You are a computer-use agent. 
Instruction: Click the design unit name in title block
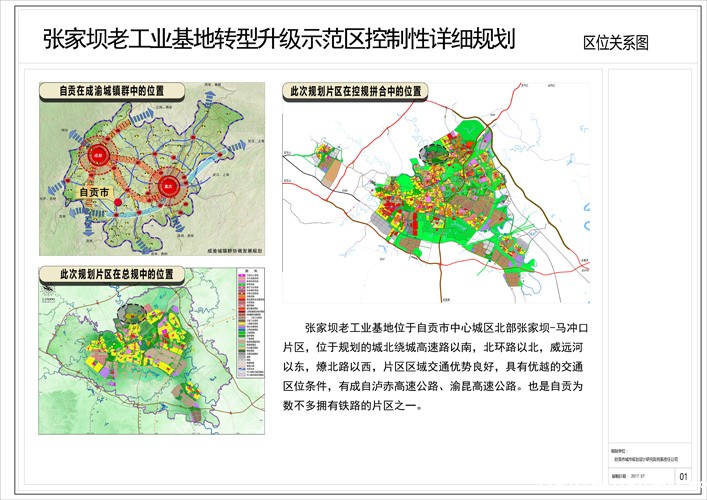[x=648, y=461]
